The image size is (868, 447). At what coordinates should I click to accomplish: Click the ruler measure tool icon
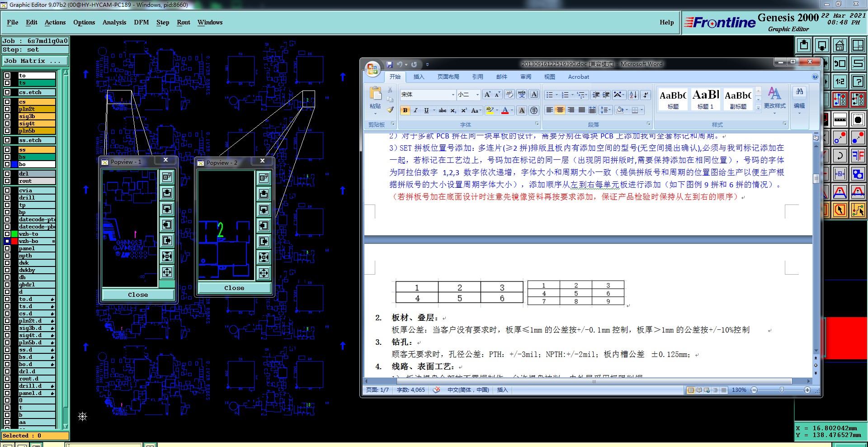point(840,120)
